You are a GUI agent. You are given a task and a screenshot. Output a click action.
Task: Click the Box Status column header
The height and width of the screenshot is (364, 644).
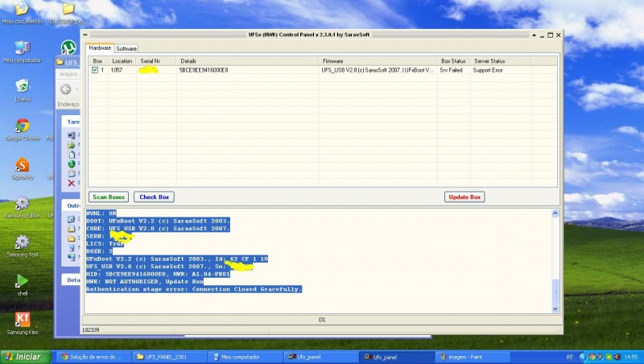[453, 61]
